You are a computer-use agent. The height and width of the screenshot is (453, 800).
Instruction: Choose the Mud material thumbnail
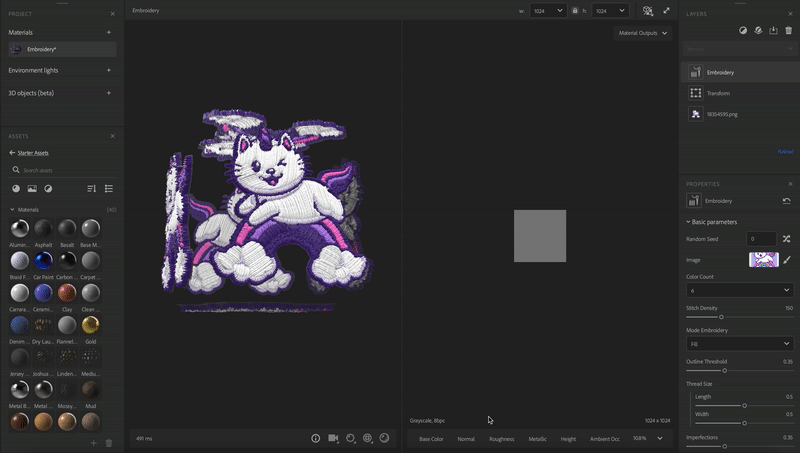91,389
